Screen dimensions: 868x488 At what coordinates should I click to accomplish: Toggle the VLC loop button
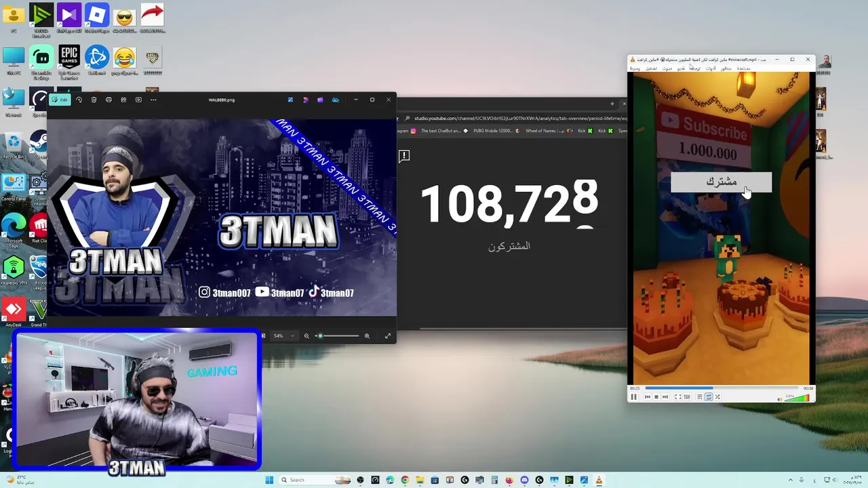click(709, 396)
